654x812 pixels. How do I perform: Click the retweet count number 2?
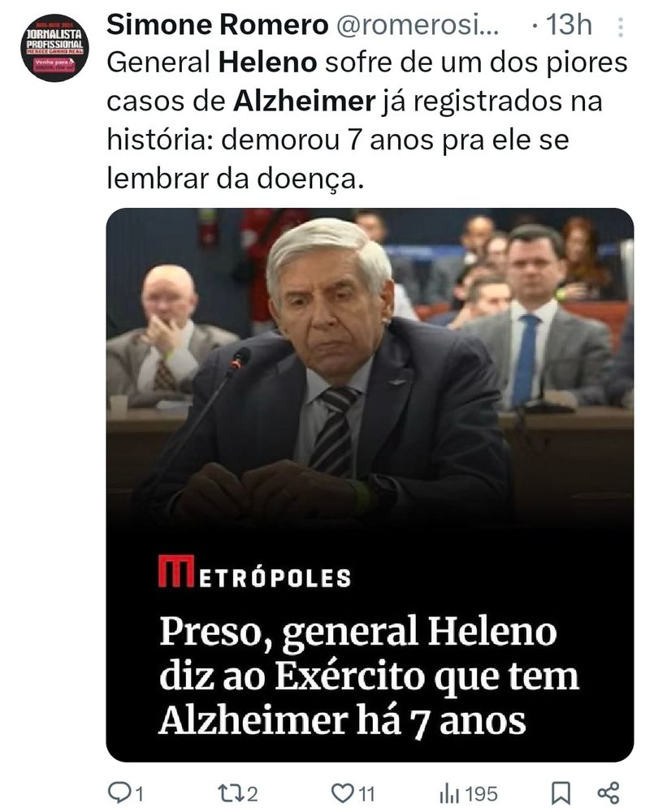coord(251,794)
